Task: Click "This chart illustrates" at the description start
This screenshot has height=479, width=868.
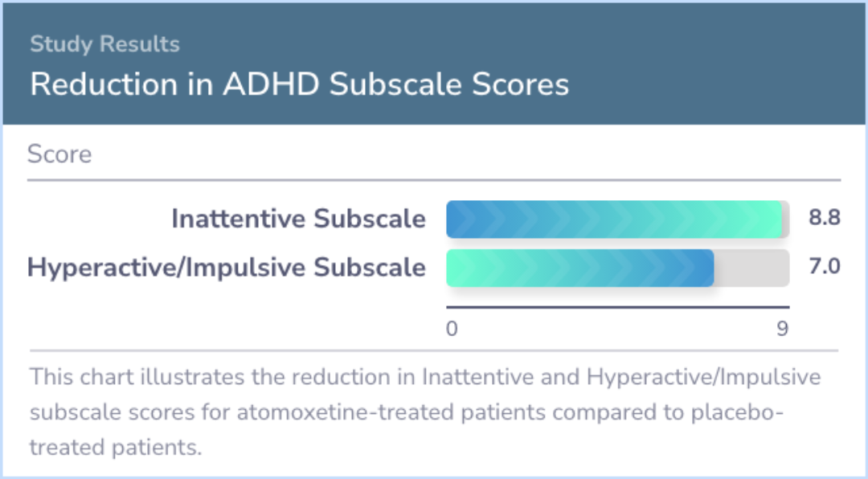Action: pos(111,377)
